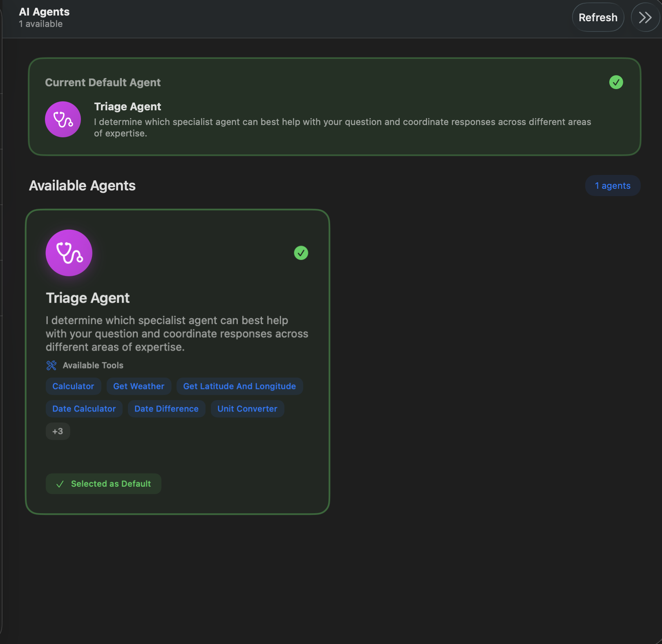Image resolution: width=662 pixels, height=644 pixels.
Task: Click the Triage Agent avatar in Available Agents
Action: coord(69,253)
